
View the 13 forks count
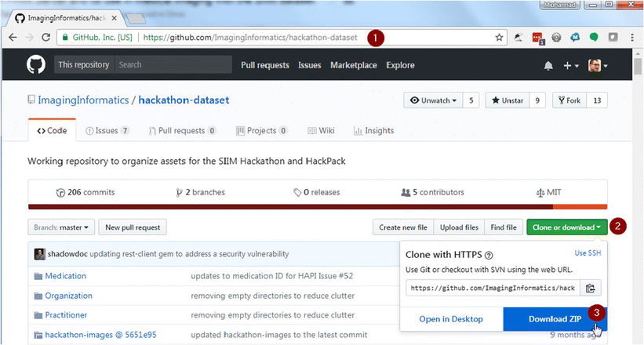[x=597, y=100]
